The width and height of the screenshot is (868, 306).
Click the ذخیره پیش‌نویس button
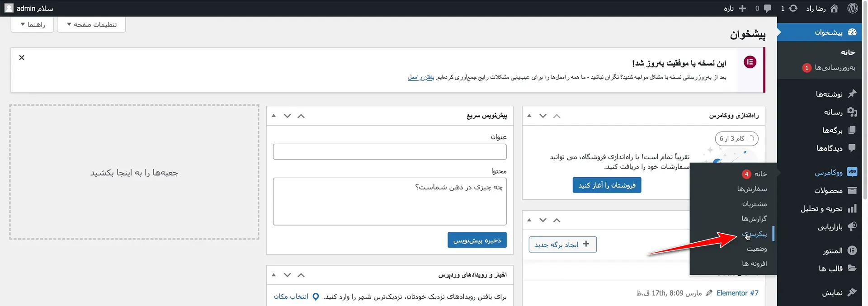tap(477, 240)
